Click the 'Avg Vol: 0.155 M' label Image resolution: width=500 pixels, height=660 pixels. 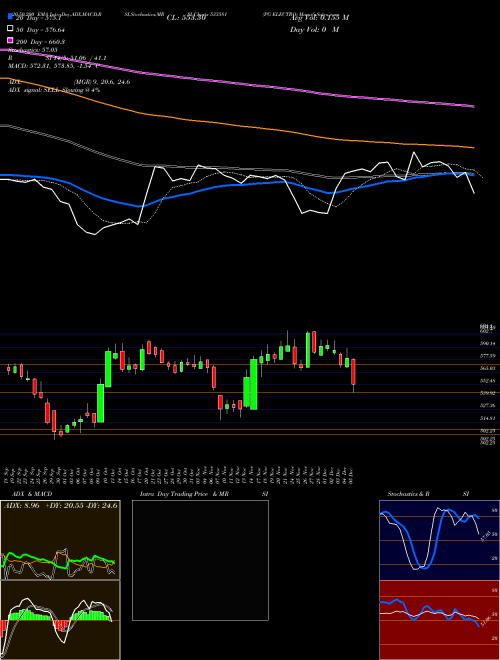click(x=319, y=17)
